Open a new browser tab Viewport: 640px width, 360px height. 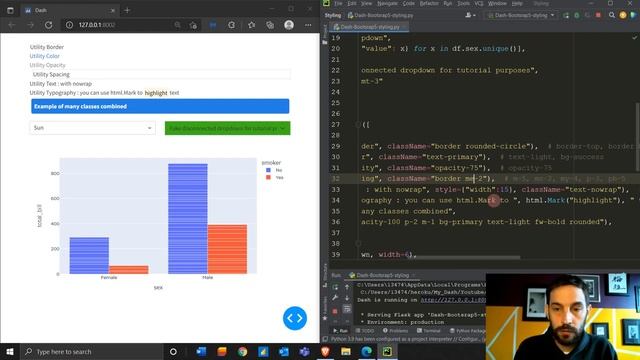[x=127, y=10]
